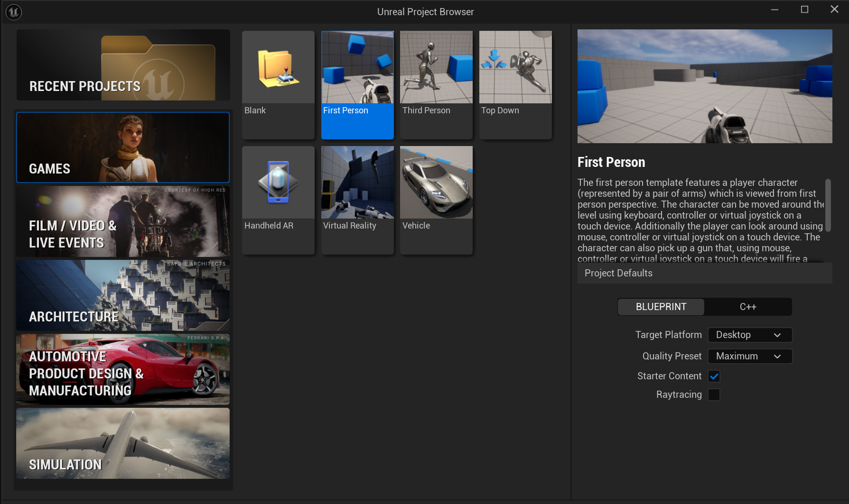The height and width of the screenshot is (504, 849).
Task: Minimize the Project Browser window
Action: coord(774,9)
